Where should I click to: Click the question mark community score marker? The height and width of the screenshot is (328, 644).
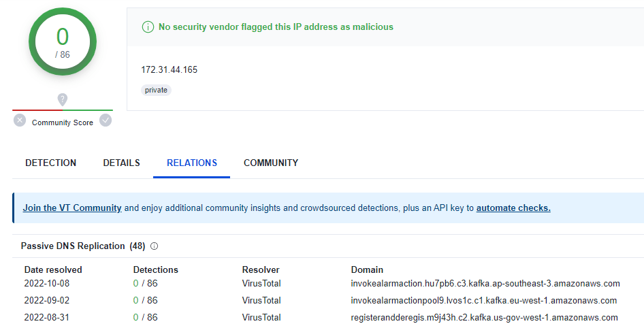63,99
